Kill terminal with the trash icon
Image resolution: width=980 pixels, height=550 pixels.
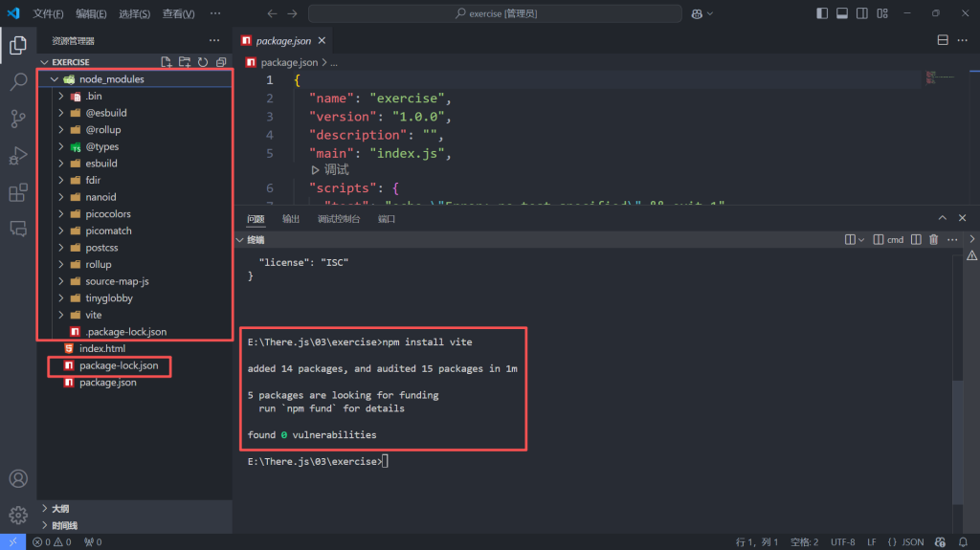pos(933,240)
